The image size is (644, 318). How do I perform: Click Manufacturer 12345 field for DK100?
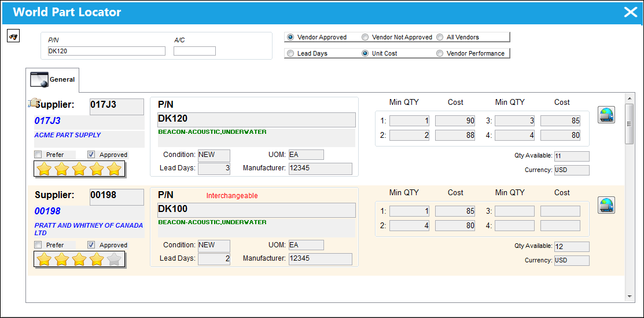point(321,259)
